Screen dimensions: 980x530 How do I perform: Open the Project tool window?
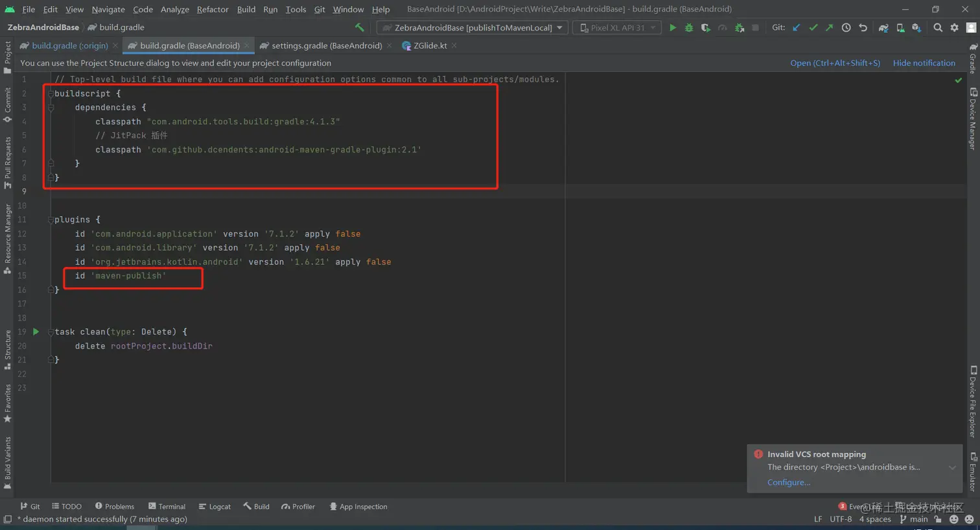click(7, 57)
